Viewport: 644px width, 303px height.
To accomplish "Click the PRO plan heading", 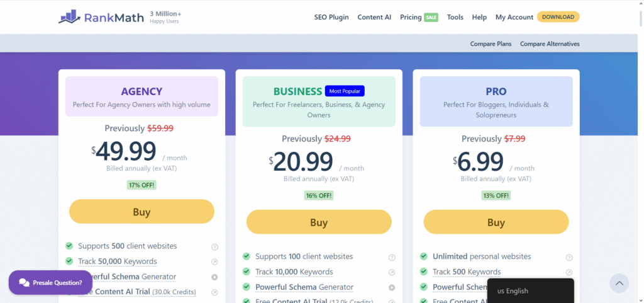I will (x=496, y=91).
